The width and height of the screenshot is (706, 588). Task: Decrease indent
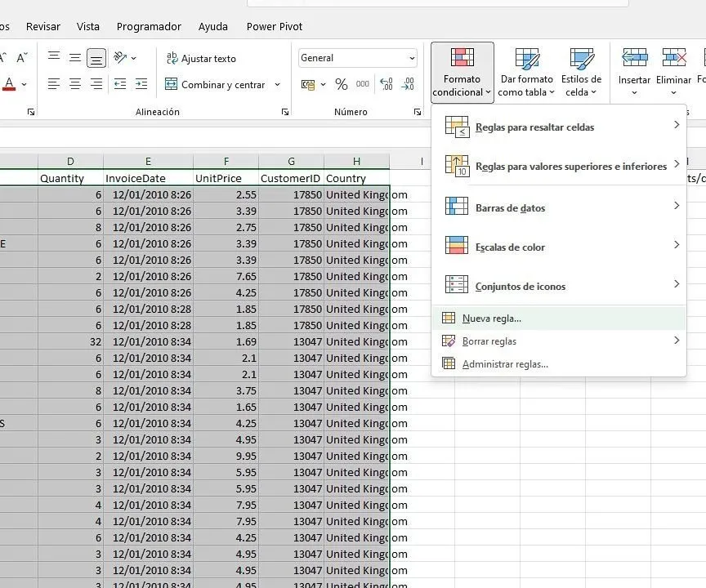pyautogui.click(x=120, y=83)
